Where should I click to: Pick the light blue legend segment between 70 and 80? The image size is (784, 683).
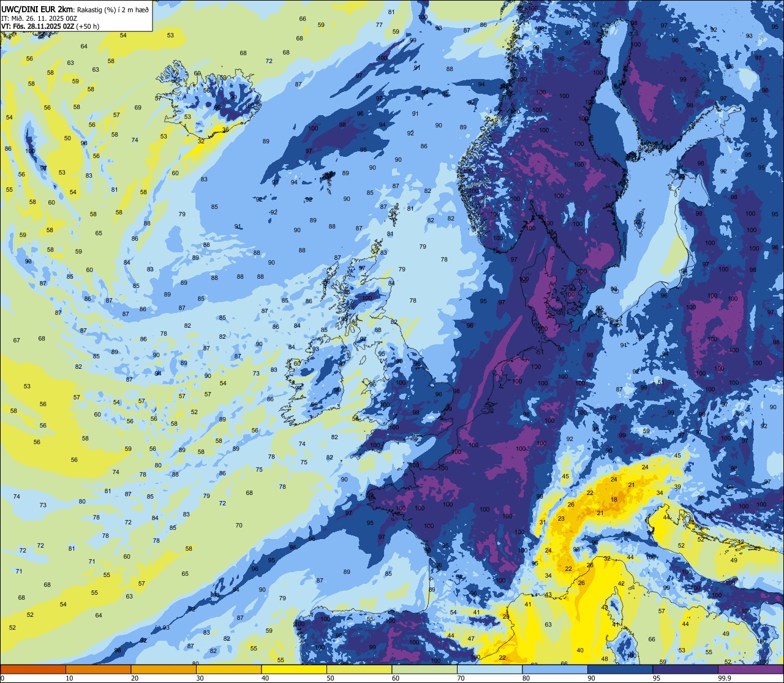point(489,669)
